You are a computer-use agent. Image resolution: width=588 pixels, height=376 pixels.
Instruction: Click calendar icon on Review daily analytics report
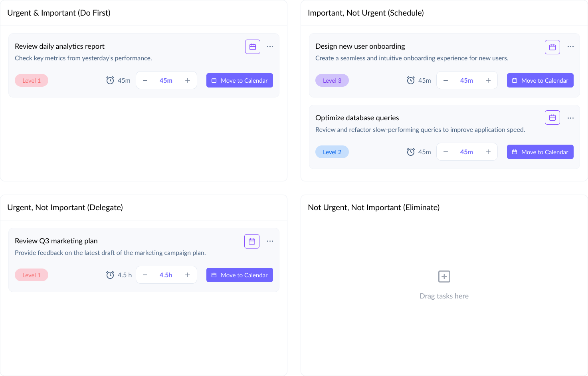pos(253,47)
